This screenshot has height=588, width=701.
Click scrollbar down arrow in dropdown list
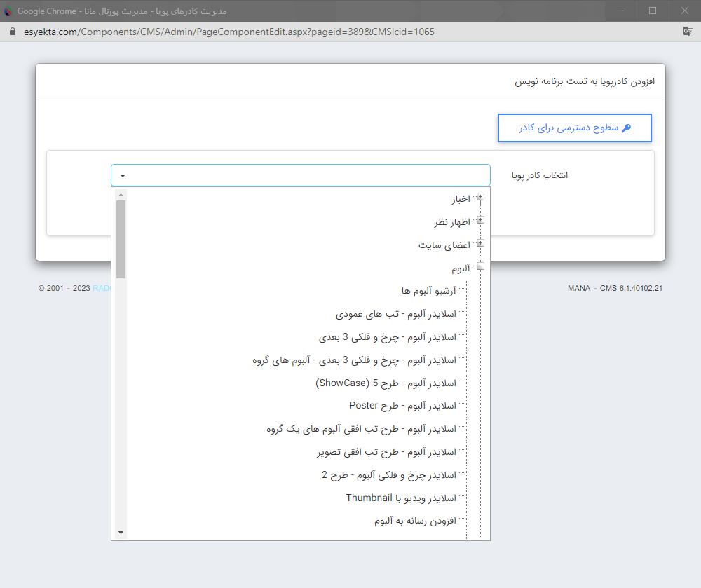121,533
